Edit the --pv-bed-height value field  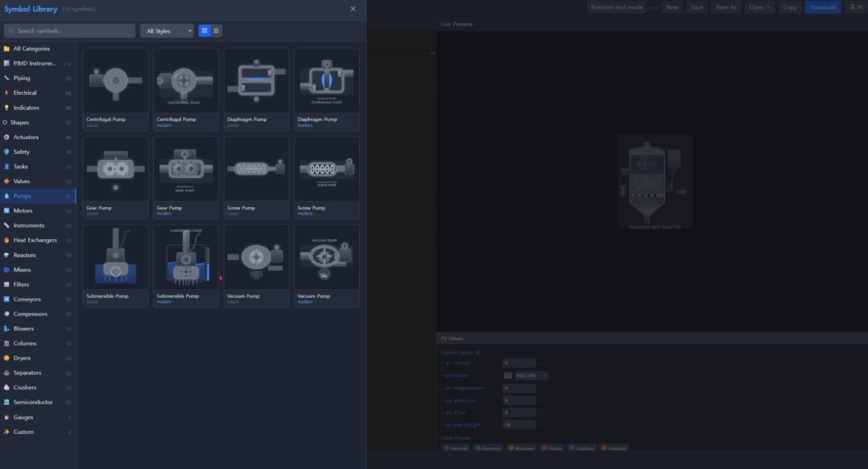pyautogui.click(x=519, y=424)
